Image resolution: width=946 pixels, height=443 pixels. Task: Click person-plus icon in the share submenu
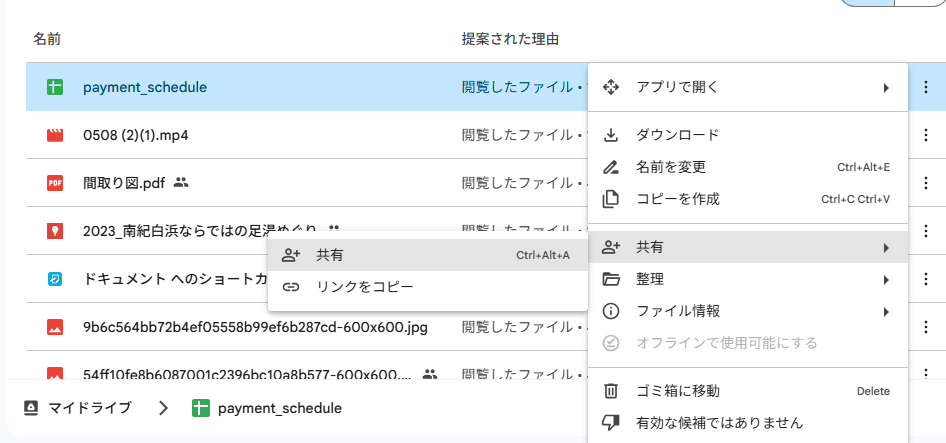pyautogui.click(x=291, y=255)
